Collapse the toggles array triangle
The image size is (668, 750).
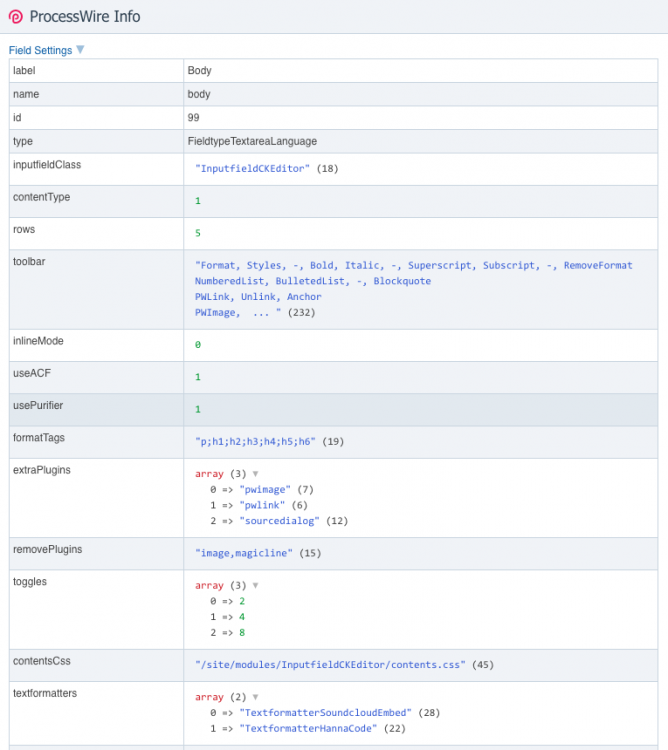(x=255, y=586)
